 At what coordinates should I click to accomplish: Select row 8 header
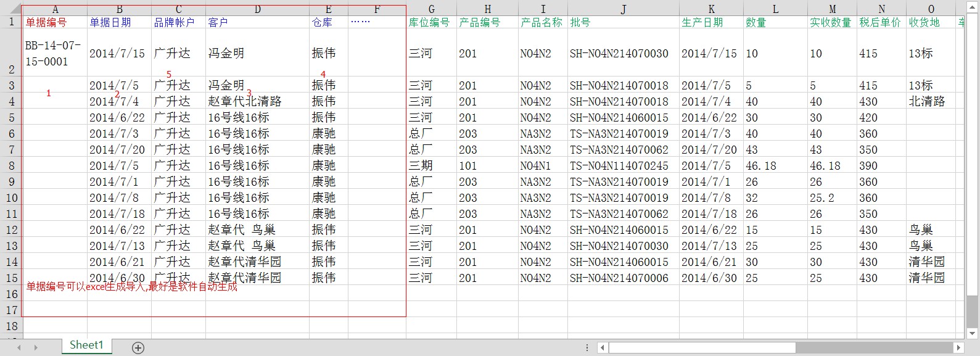tap(11, 166)
